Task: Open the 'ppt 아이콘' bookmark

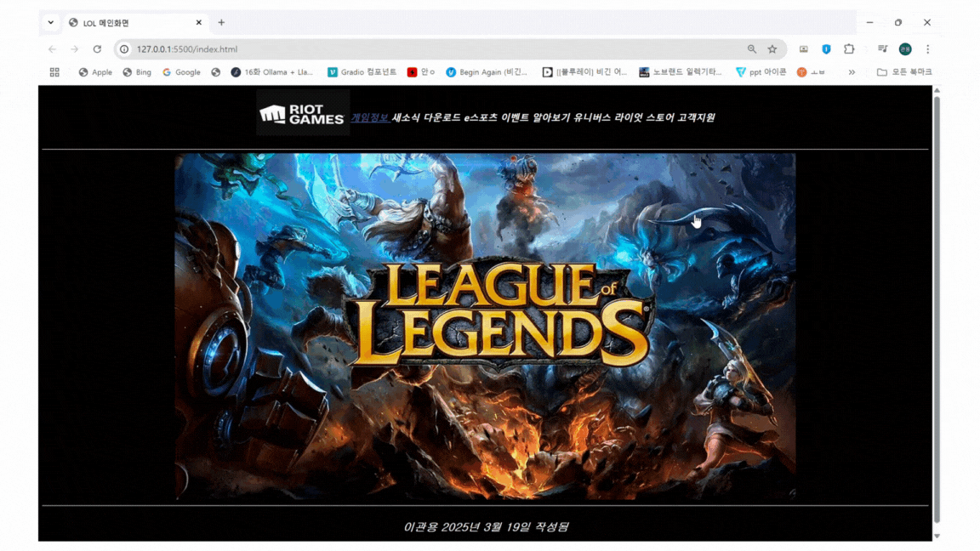Action: (761, 72)
